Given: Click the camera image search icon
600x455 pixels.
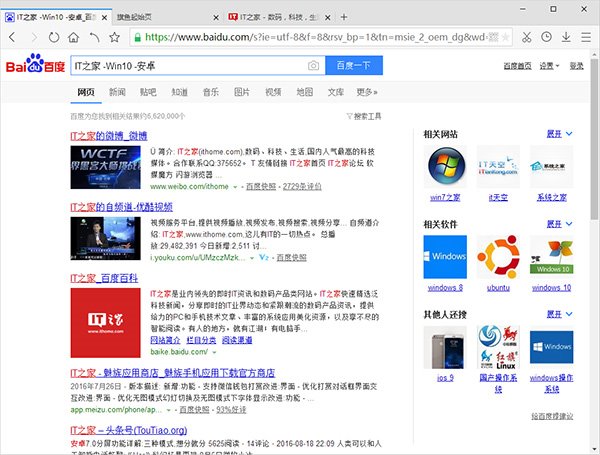Looking at the screenshot, I should click(313, 66).
